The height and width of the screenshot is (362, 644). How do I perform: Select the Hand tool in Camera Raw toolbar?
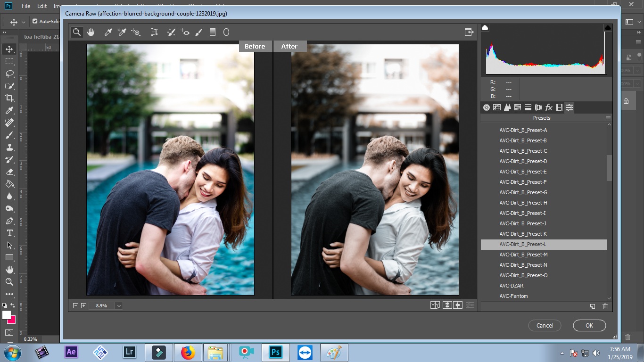click(x=91, y=32)
